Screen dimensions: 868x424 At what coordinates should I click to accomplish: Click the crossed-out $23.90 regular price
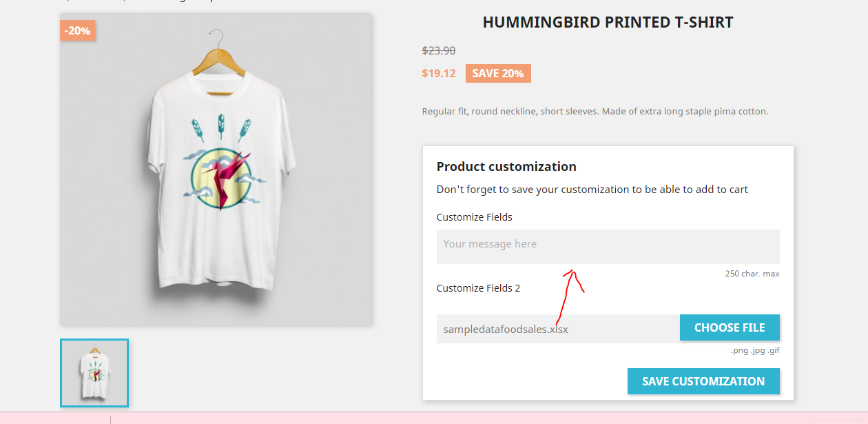pos(439,50)
